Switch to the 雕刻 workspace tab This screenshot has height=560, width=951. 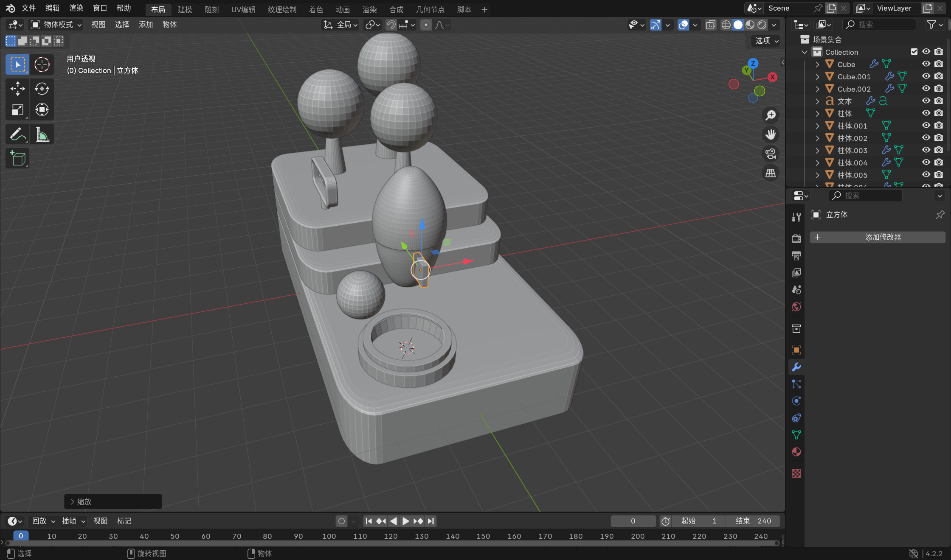[211, 9]
